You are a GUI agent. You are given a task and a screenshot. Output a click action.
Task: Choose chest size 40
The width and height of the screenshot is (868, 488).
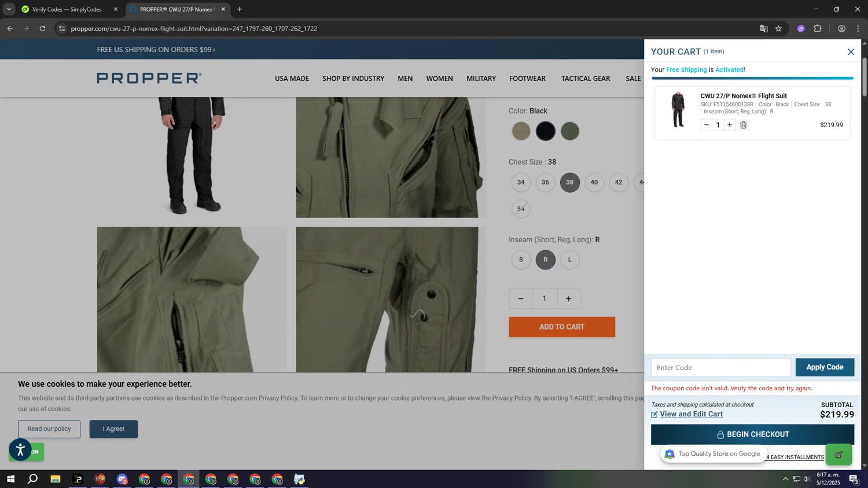point(594,182)
